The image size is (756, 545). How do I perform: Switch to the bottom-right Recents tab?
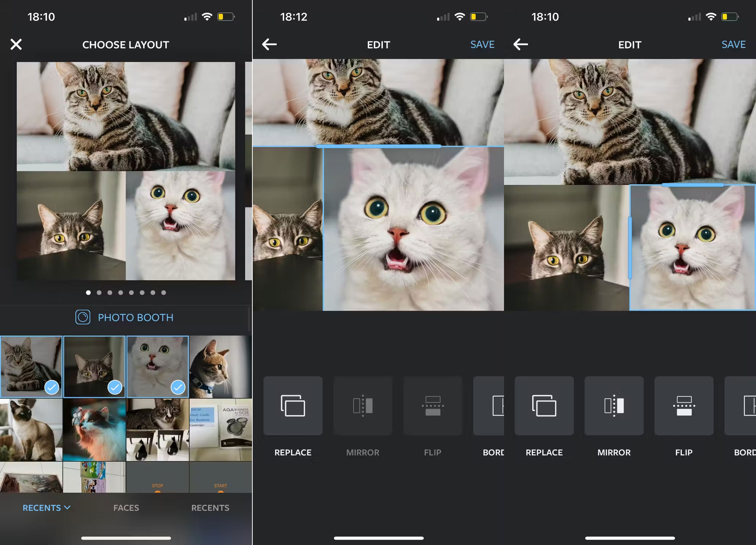(210, 508)
